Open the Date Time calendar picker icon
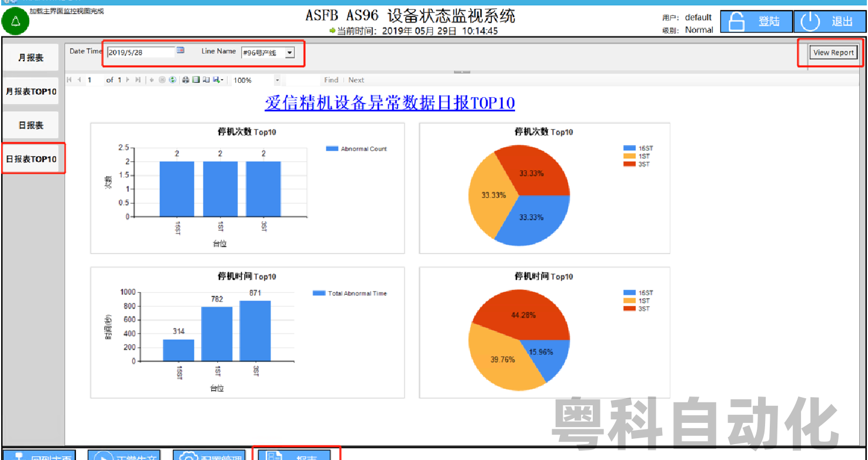 (181, 51)
